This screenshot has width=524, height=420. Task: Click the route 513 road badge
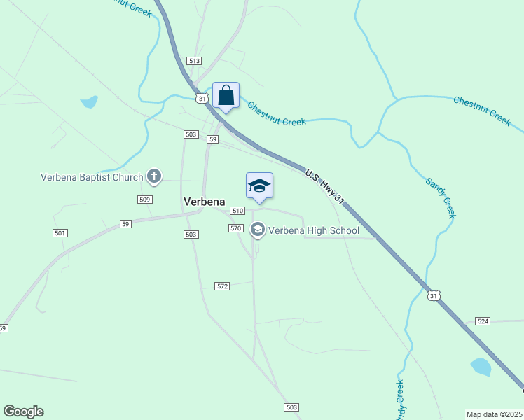(x=195, y=61)
